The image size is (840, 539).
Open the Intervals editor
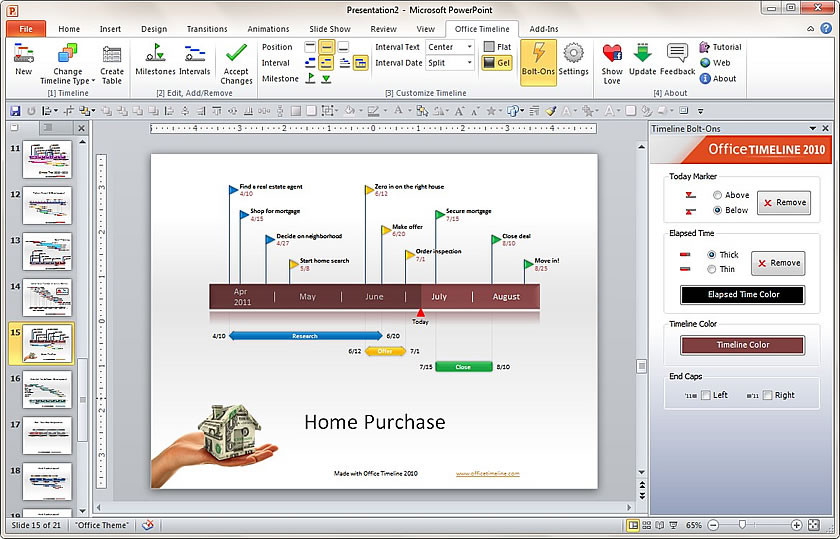pyautogui.click(x=194, y=59)
